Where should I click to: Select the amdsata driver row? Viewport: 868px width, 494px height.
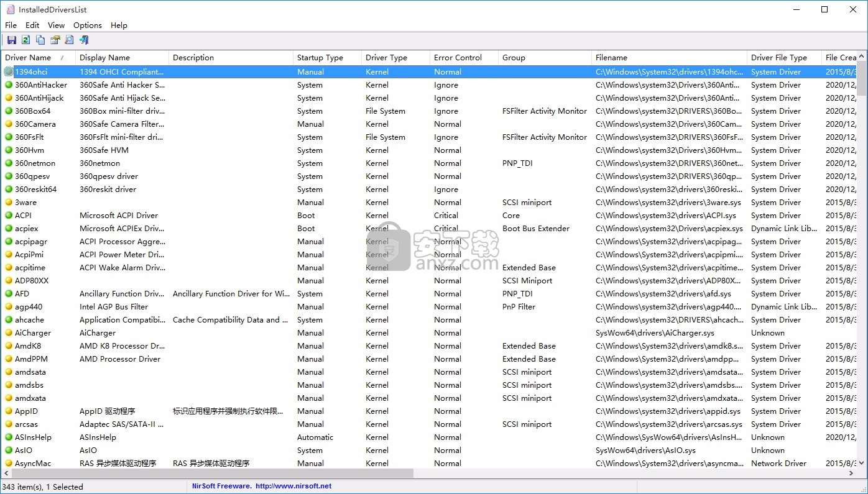click(x=429, y=372)
